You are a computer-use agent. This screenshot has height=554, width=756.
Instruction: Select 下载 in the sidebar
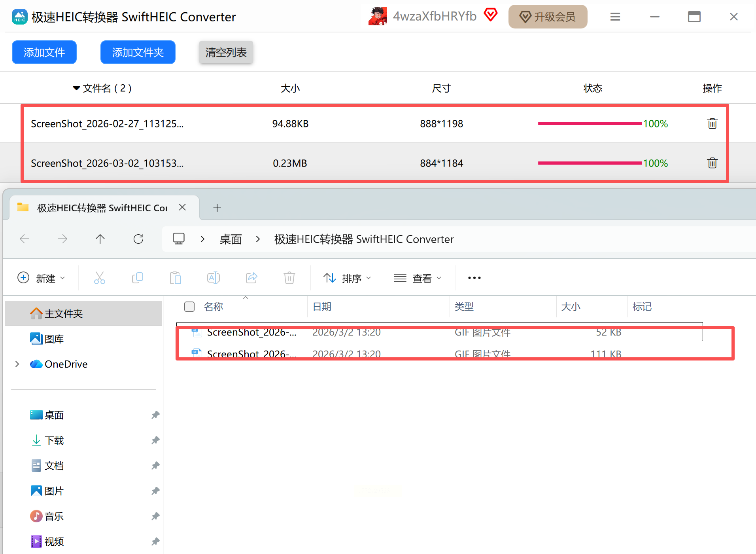click(54, 440)
